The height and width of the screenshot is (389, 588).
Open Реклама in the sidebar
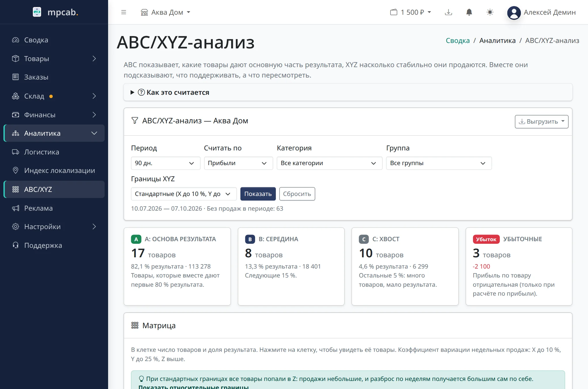[54, 208]
